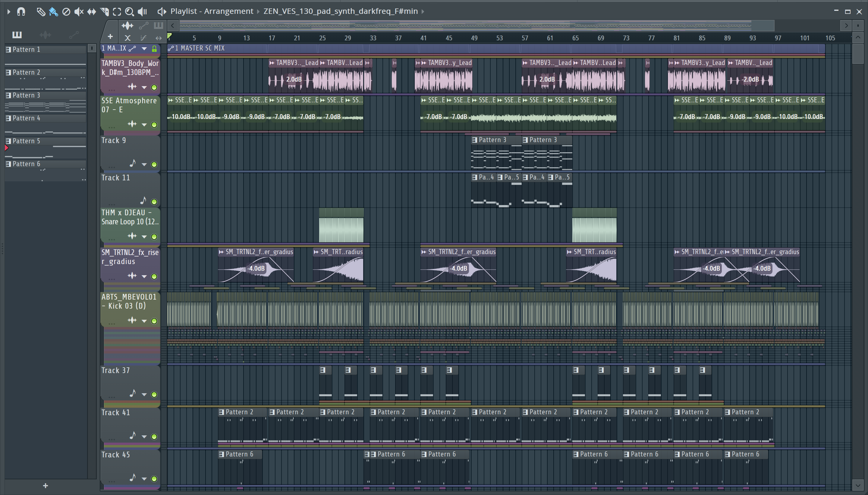This screenshot has height=495, width=868.
Task: Select the Paint brush tool
Action: point(53,11)
